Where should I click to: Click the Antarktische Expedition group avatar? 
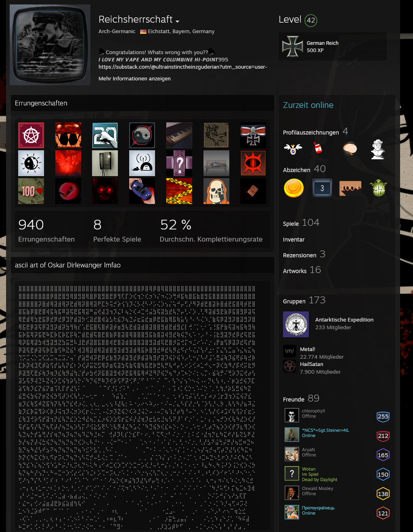point(296,324)
